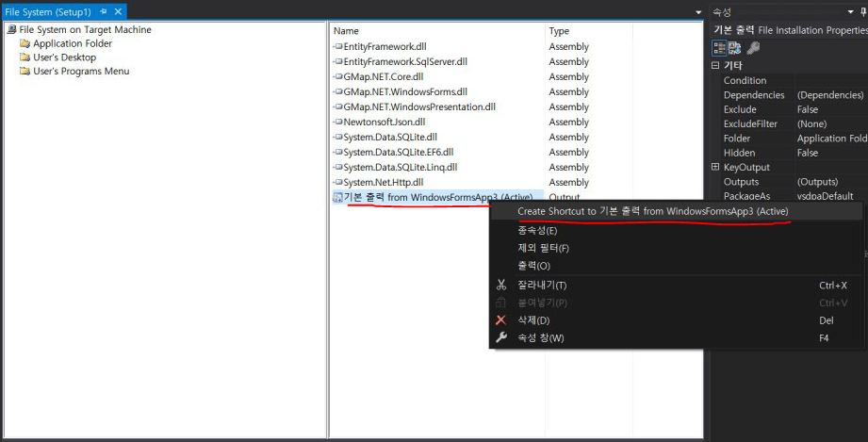Close the File System (Setup1) tab
Screen dimensions: 868x442
coord(118,11)
